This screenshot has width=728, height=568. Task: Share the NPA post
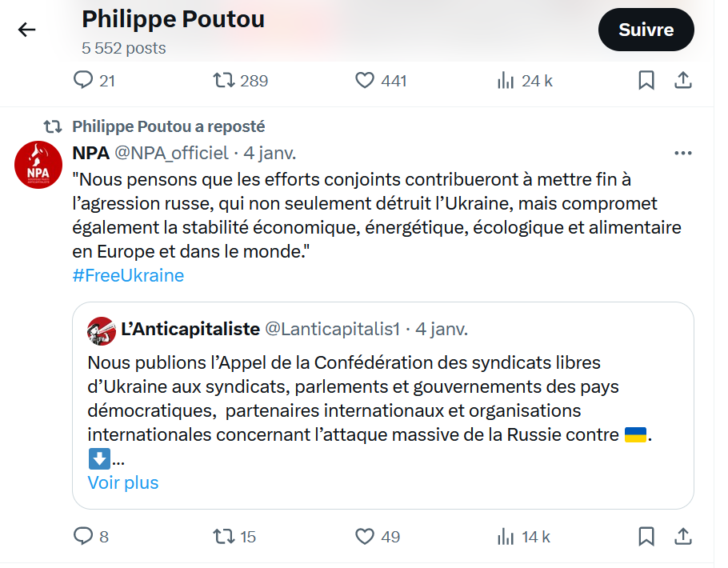pyautogui.click(x=683, y=537)
